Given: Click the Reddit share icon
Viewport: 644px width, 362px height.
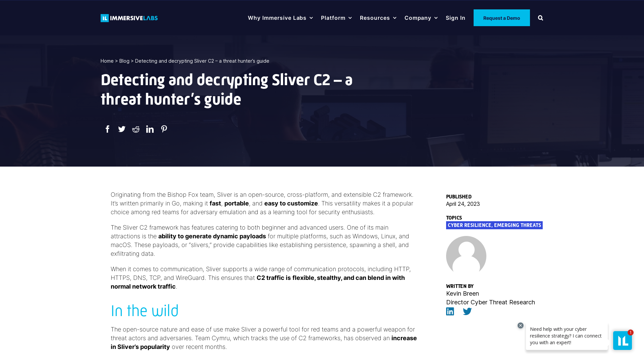Looking at the screenshot, I should pos(136,129).
